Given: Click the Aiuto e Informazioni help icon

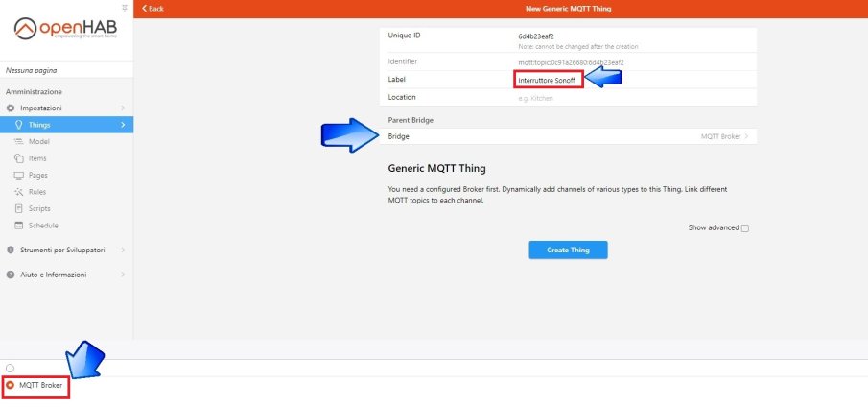Looking at the screenshot, I should [x=10, y=275].
